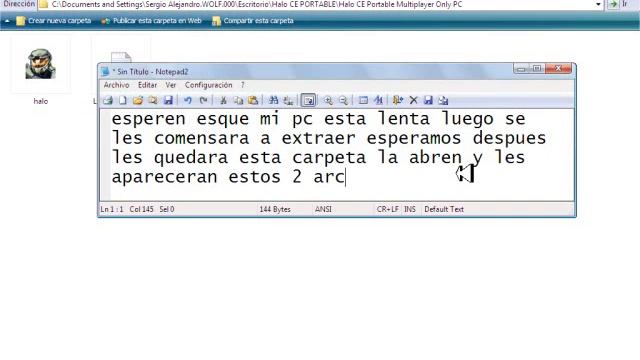
Task: Click the toolbar icon left of the black X
Action: point(398,100)
